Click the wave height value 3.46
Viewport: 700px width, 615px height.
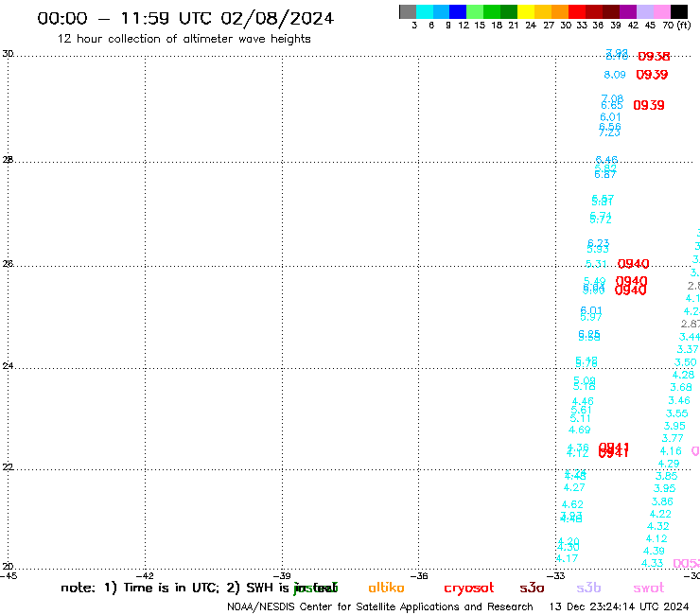679,400
